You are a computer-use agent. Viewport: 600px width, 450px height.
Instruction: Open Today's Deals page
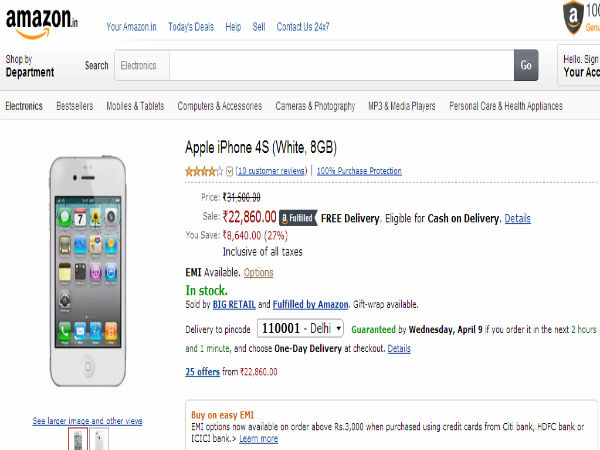[192, 26]
